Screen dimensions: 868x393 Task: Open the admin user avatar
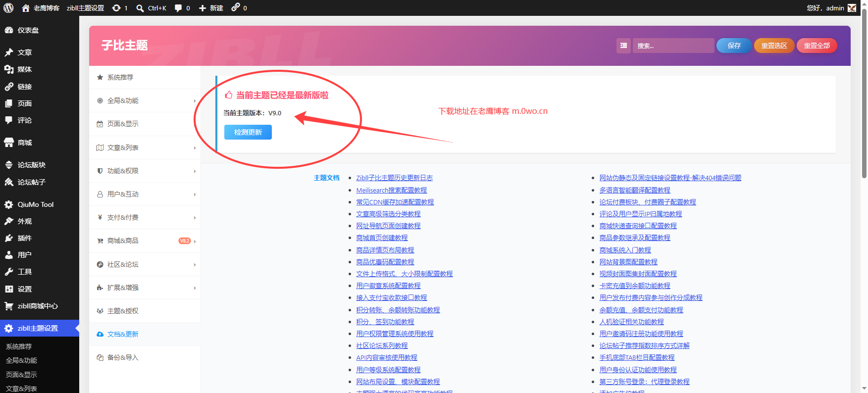pos(852,8)
